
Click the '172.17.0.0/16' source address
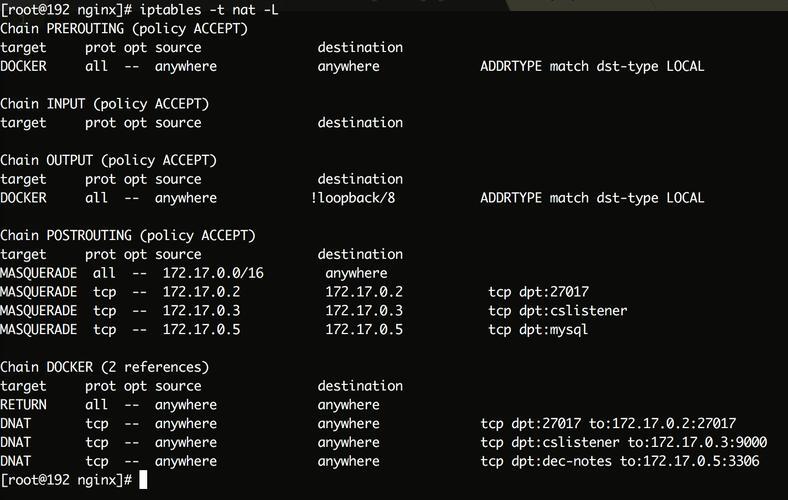click(213, 273)
